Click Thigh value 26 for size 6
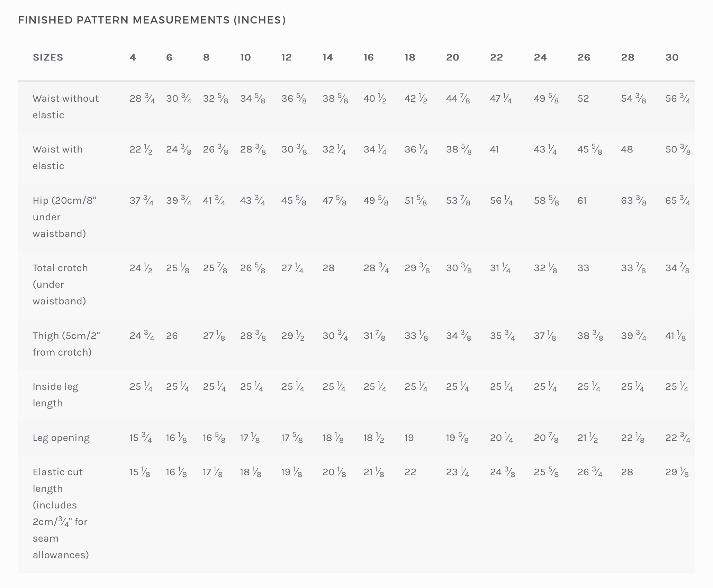This screenshot has width=713, height=588. click(x=172, y=336)
